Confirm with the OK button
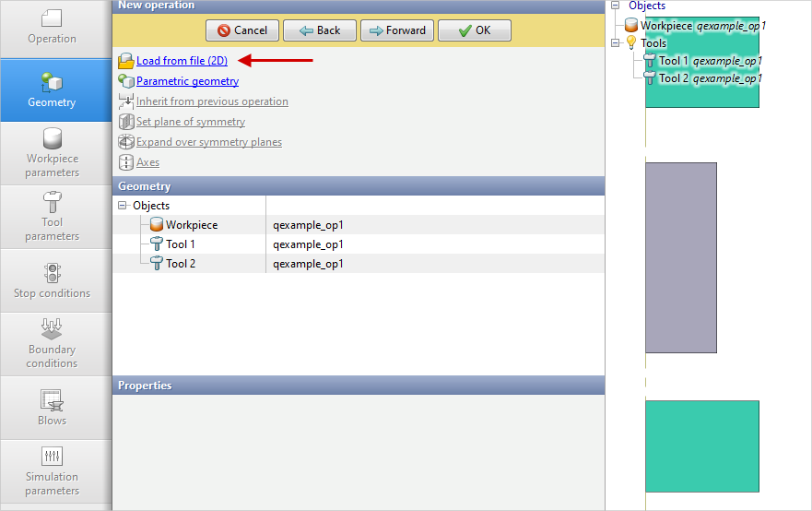This screenshot has width=812, height=511. 474,30
